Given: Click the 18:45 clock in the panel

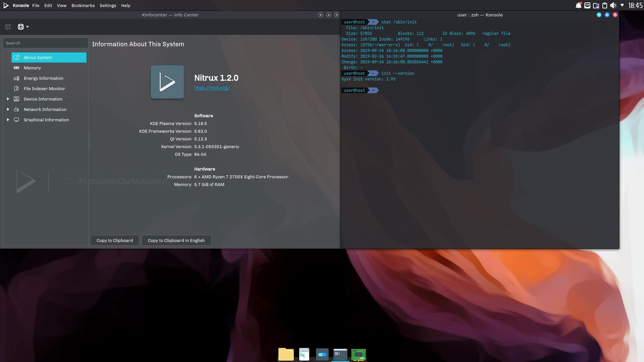Looking at the screenshot, I should point(635,5).
